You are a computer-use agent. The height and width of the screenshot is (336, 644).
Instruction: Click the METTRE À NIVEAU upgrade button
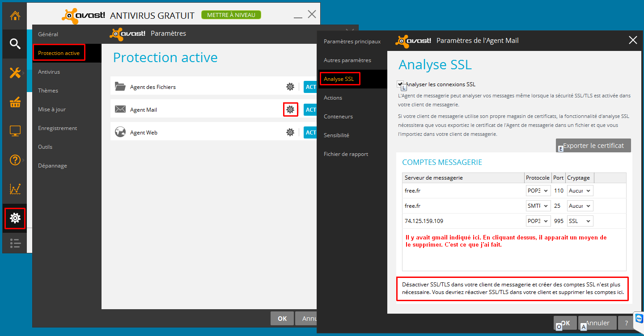[231, 15]
